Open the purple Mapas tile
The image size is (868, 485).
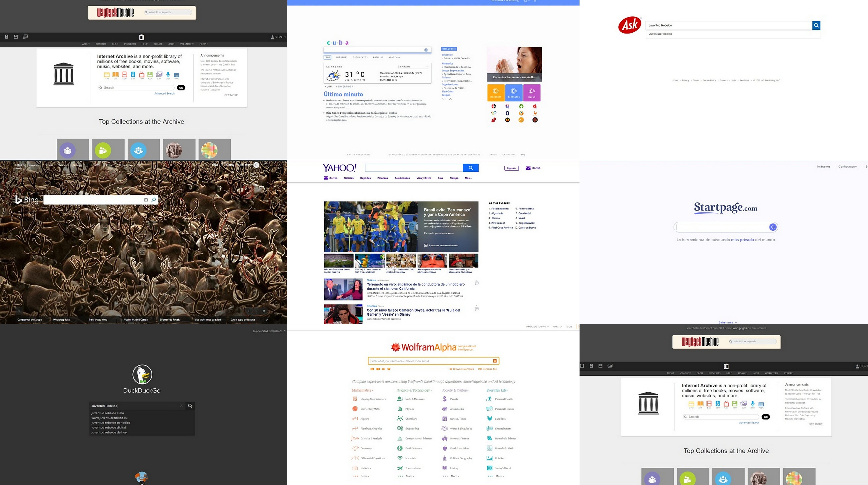tap(532, 93)
